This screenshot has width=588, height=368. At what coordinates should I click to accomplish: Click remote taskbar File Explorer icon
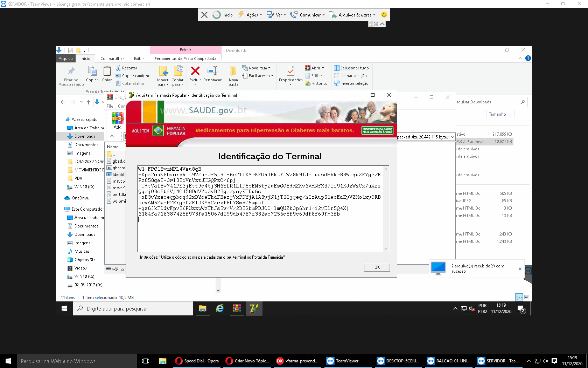click(x=202, y=308)
